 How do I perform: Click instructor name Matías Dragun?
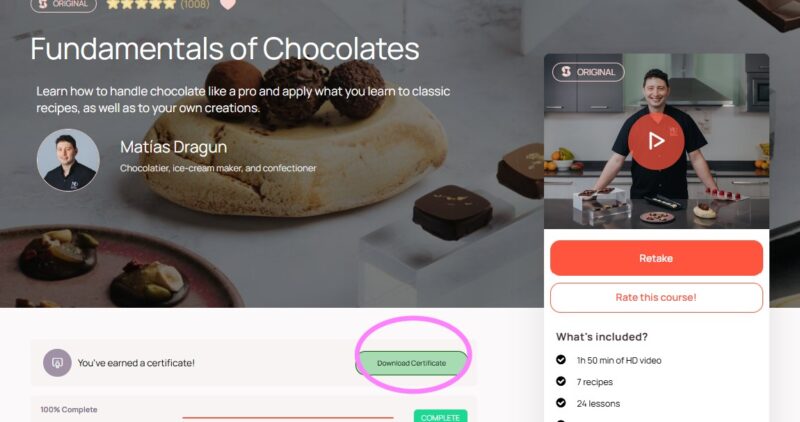point(173,147)
